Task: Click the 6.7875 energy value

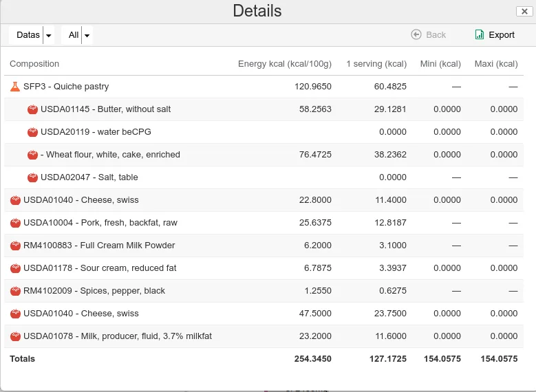Action: (318, 268)
